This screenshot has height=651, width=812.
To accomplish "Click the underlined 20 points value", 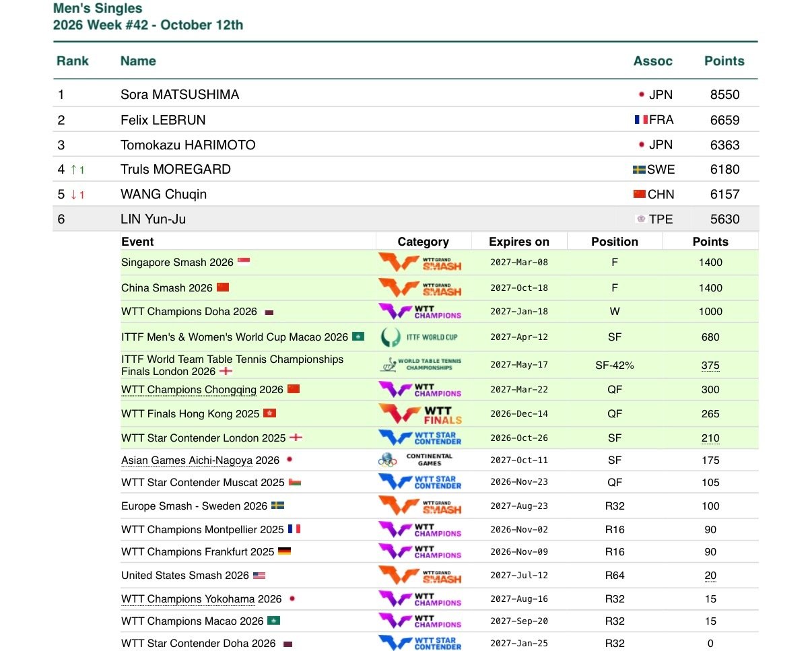I will coord(710,576).
